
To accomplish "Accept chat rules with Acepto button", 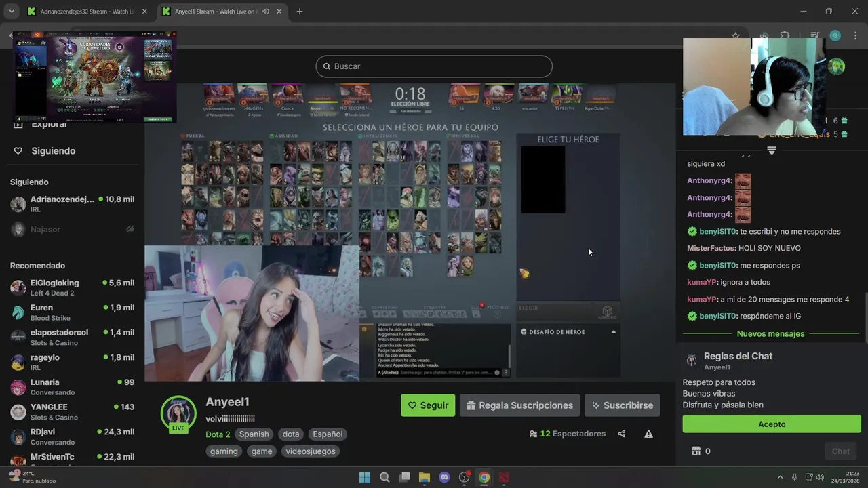I will (772, 424).
